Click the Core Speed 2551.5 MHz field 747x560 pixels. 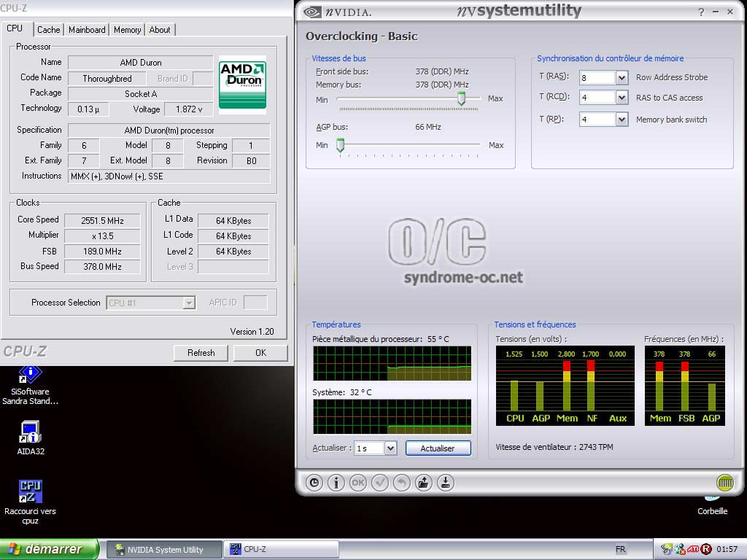[x=102, y=220]
